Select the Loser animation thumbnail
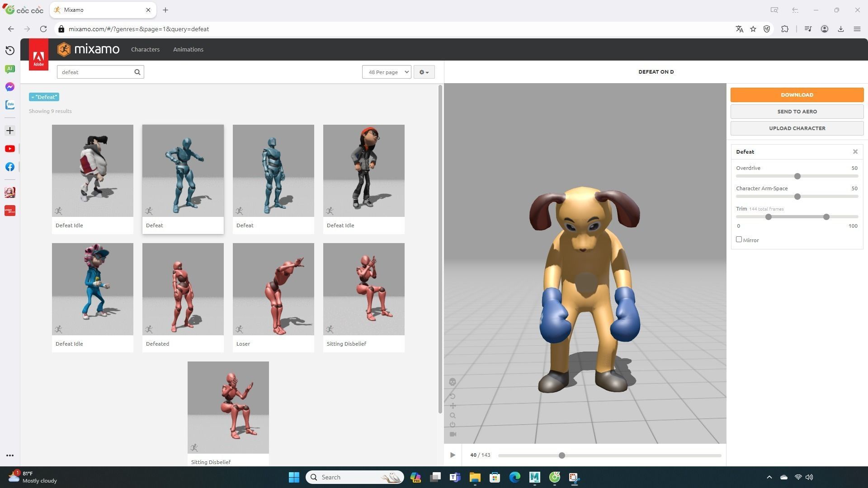The height and width of the screenshot is (488, 868). [x=274, y=289]
